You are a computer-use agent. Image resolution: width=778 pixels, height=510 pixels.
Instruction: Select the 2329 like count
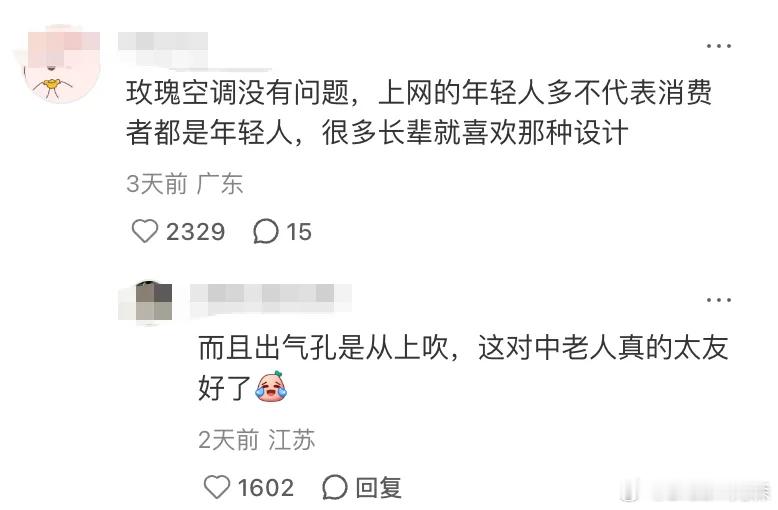(x=195, y=232)
